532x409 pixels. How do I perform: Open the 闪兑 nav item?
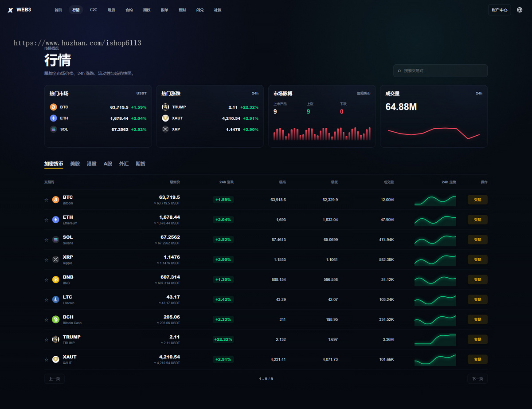pyautogui.click(x=200, y=10)
